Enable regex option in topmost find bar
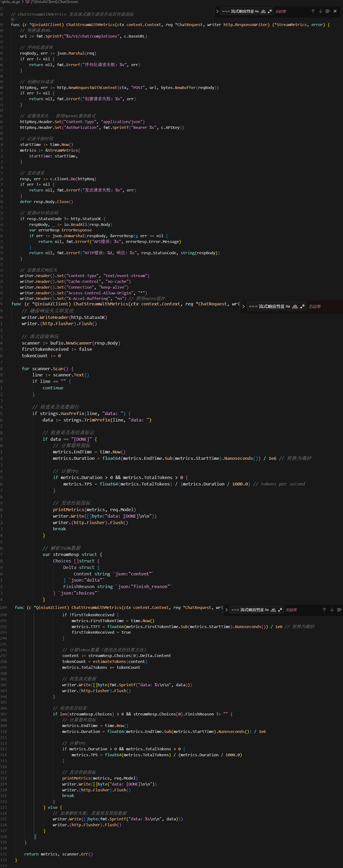The width and height of the screenshot is (343, 868). [270, 11]
